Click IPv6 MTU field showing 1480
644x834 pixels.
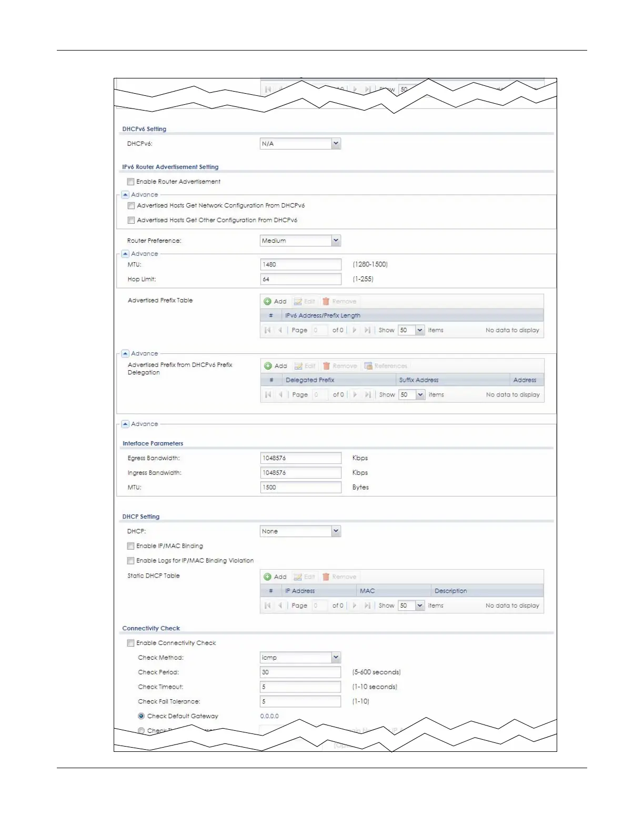(x=300, y=264)
